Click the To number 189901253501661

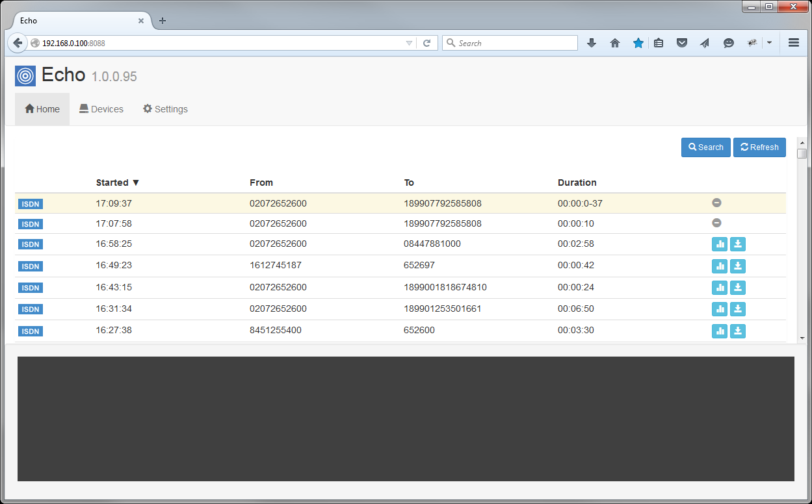(x=443, y=309)
